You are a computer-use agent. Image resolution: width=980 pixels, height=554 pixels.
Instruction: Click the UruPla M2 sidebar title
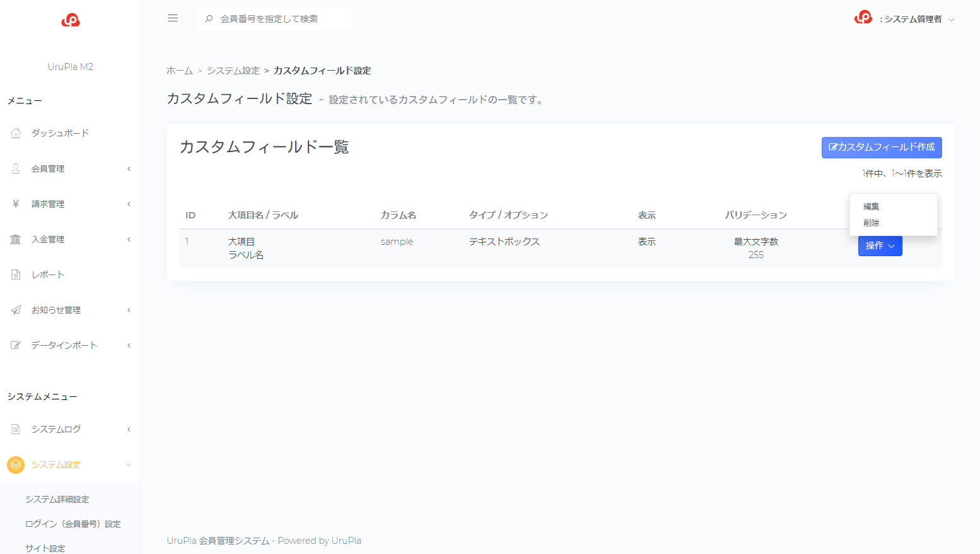coord(71,66)
